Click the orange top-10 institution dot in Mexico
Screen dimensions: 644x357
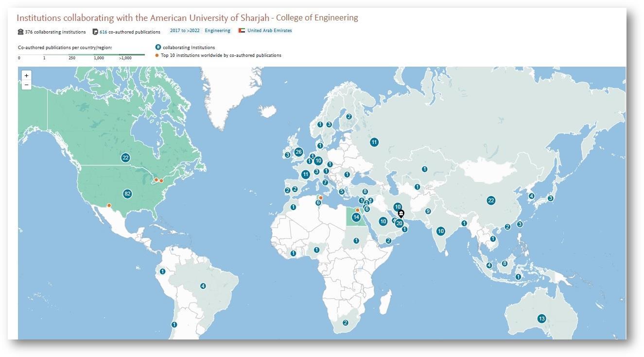(109, 205)
